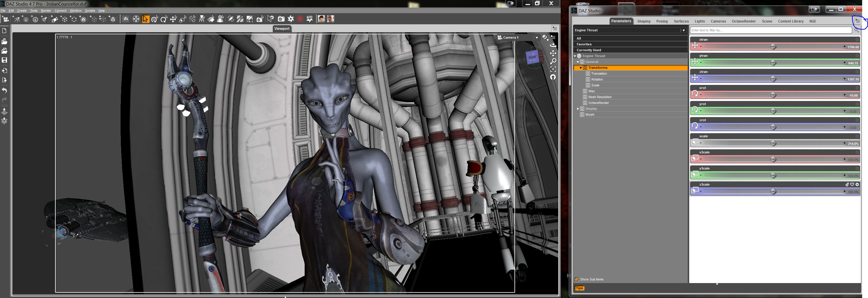
Task: Click the viewport orbit camera icon
Action: 553,45
